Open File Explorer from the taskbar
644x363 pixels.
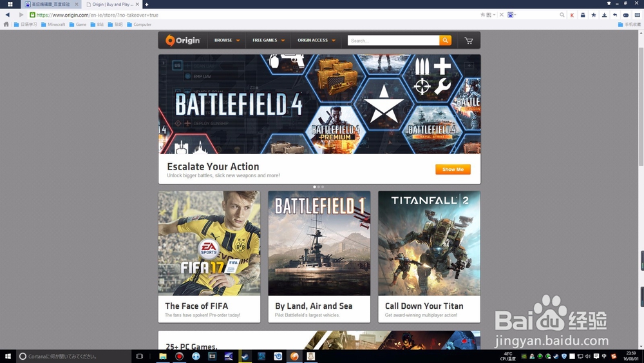163,357
